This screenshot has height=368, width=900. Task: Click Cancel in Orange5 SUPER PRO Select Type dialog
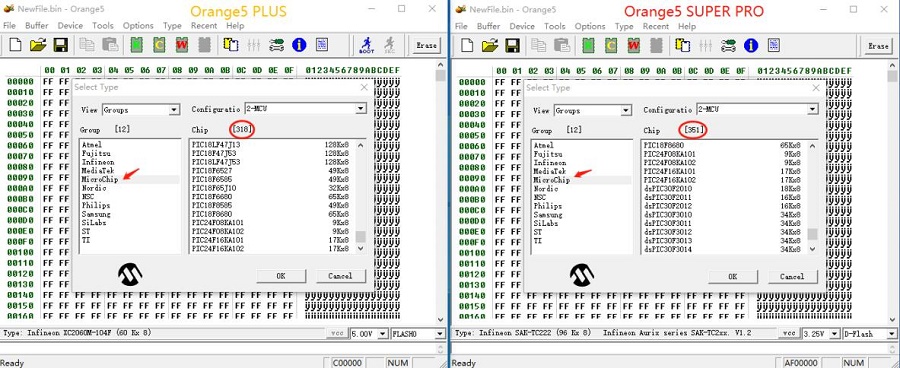click(792, 277)
